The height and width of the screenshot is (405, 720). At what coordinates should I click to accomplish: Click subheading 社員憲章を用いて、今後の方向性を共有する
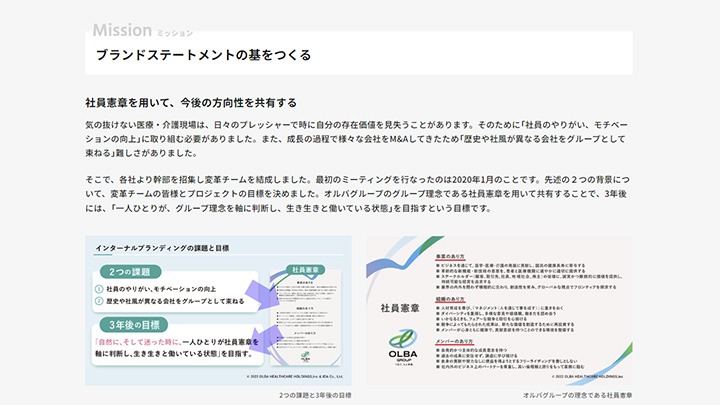point(191,102)
